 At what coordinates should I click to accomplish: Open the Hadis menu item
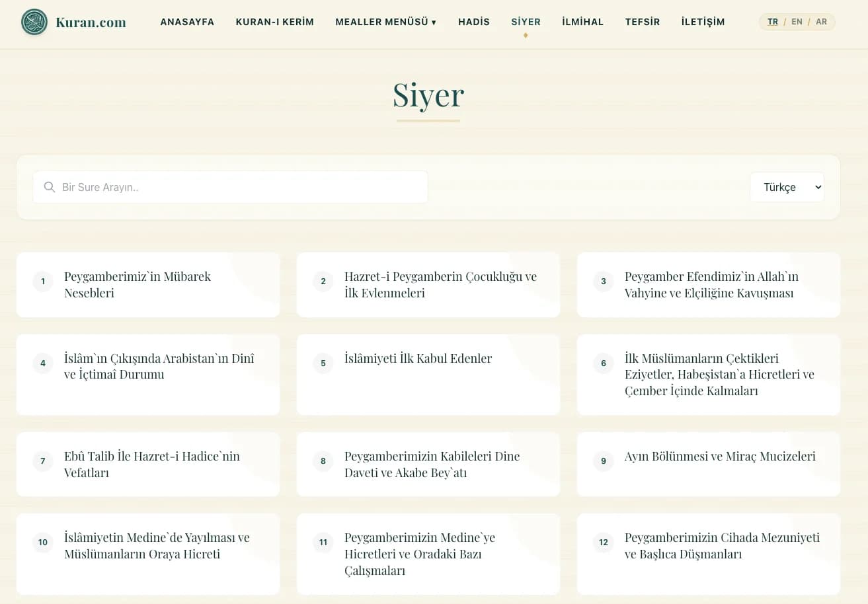(474, 22)
